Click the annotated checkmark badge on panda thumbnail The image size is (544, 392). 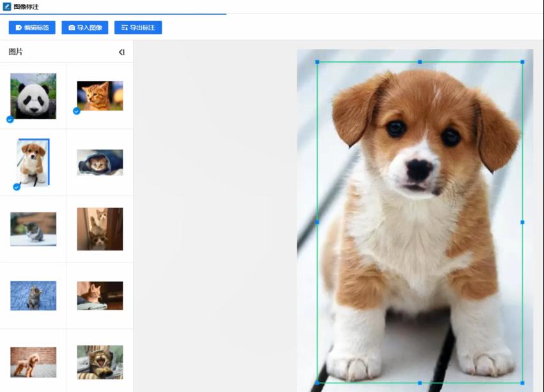pyautogui.click(x=10, y=119)
